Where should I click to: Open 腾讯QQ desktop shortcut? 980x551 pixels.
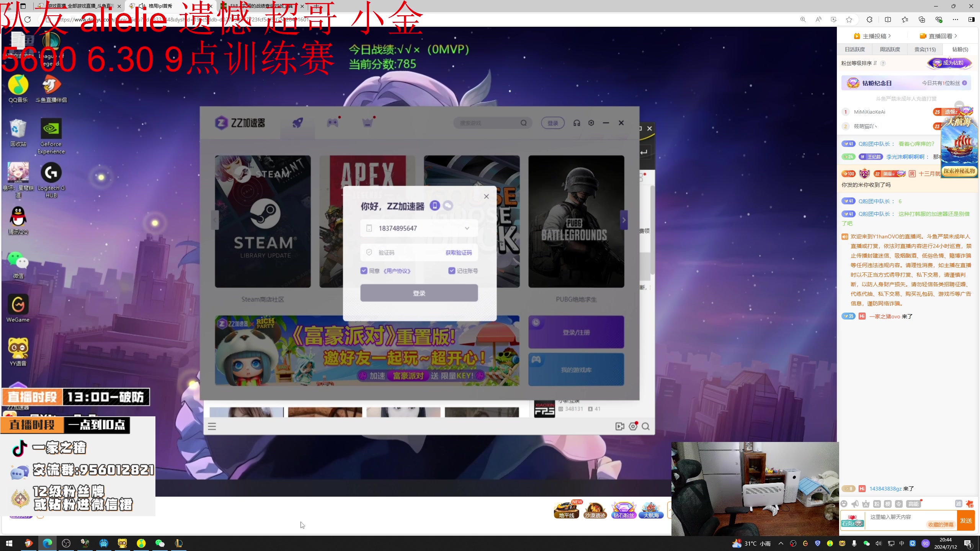pos(18,220)
